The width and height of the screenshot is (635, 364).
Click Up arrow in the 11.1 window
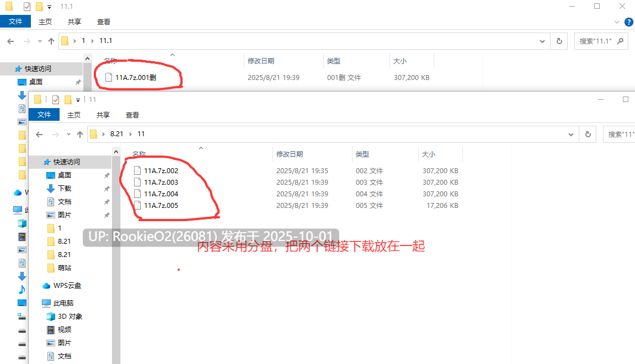point(51,41)
